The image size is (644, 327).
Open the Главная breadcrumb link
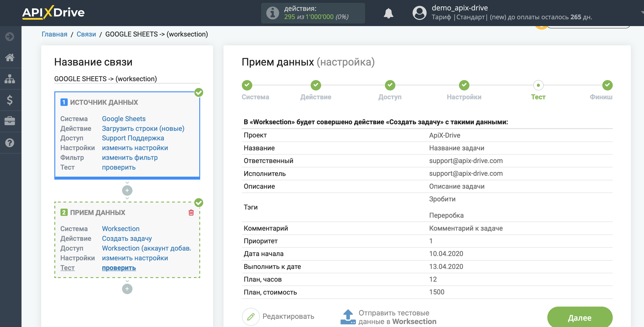click(54, 34)
